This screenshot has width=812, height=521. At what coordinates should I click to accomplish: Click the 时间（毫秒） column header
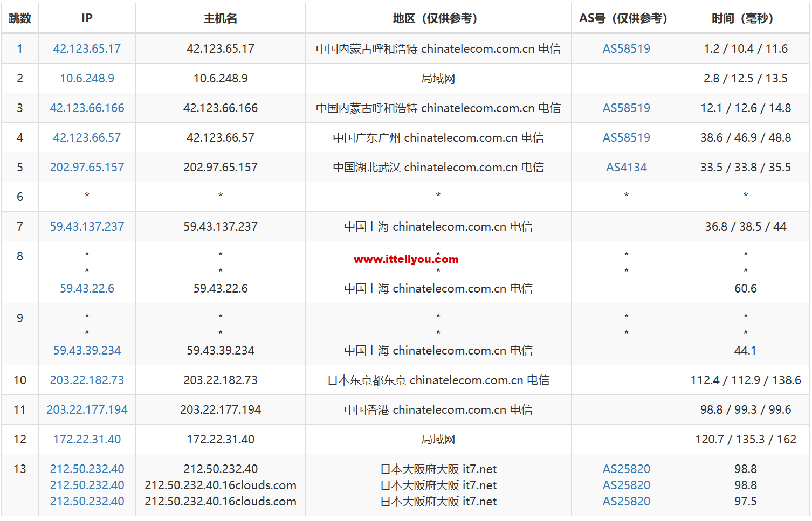745,18
